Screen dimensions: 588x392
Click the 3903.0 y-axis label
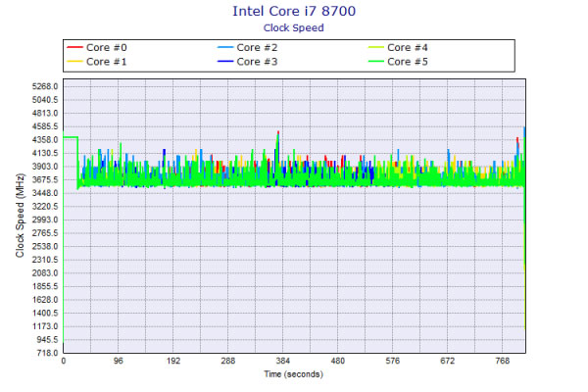pyautogui.click(x=45, y=167)
